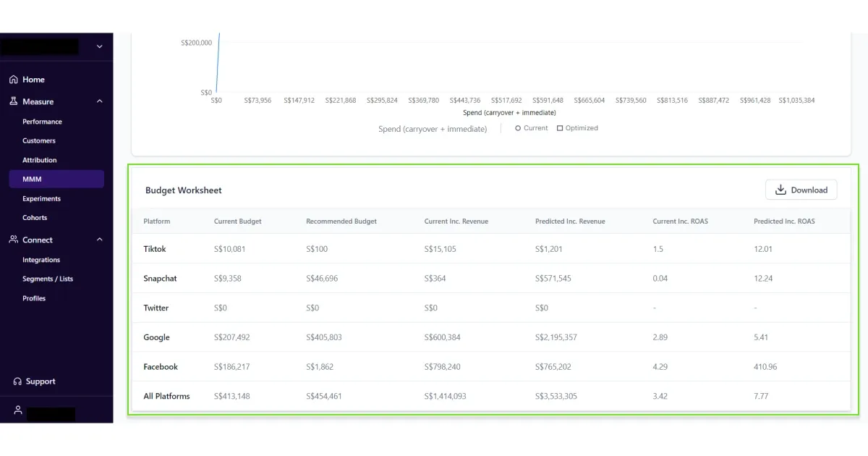Open the workspace switcher chevron atop sidebar
The height and width of the screenshot is (456, 868).
click(x=99, y=47)
